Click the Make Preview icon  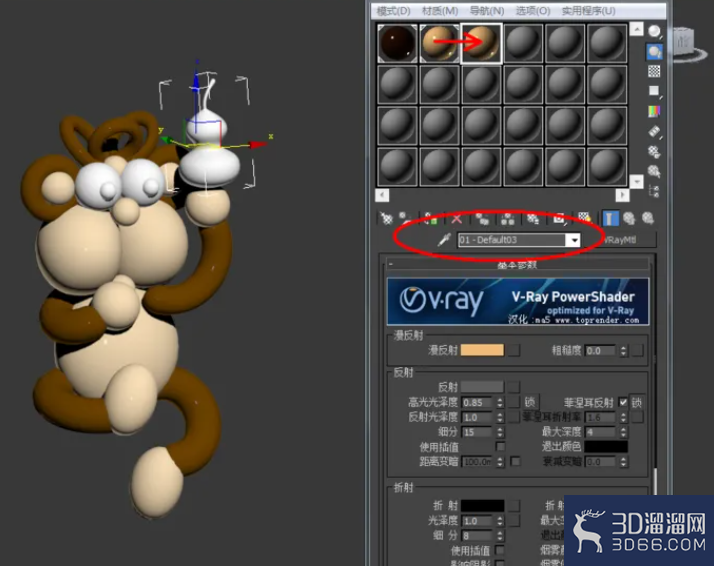click(x=654, y=132)
